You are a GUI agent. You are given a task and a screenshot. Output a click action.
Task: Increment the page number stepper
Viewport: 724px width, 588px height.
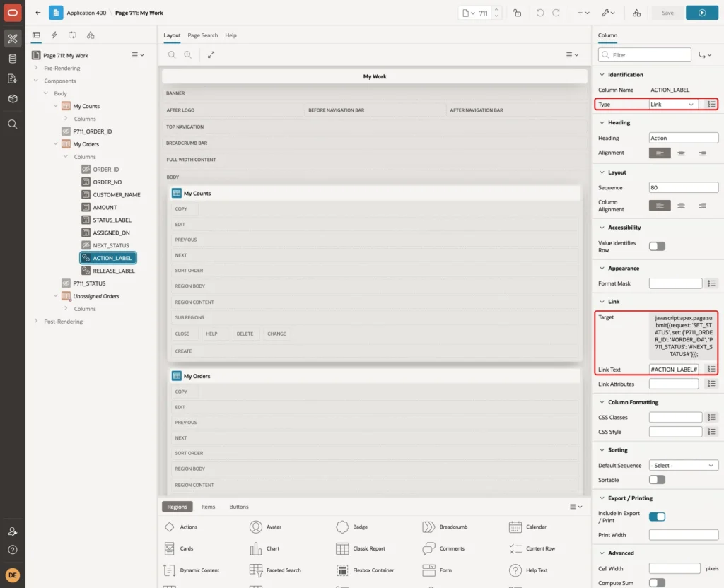(496, 10)
